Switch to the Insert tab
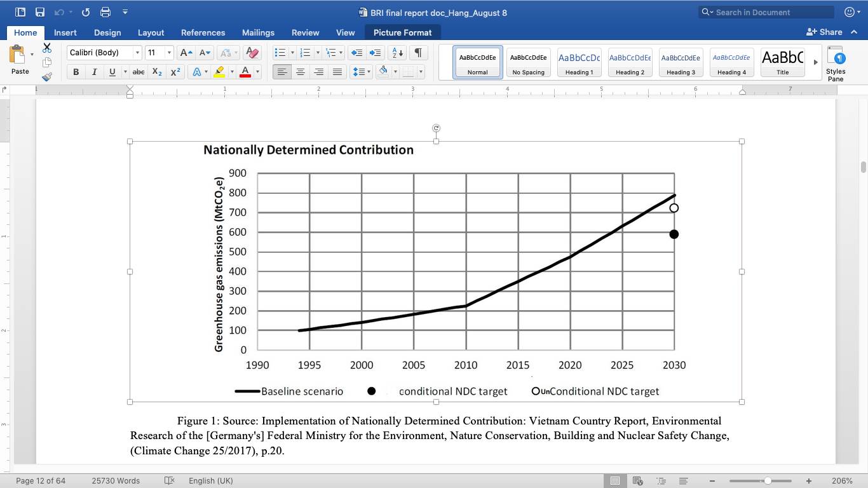This screenshot has width=868, height=488. (x=65, y=32)
